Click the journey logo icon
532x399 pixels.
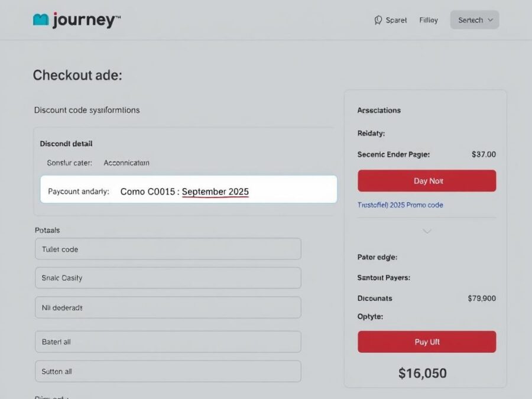pyautogui.click(x=41, y=19)
